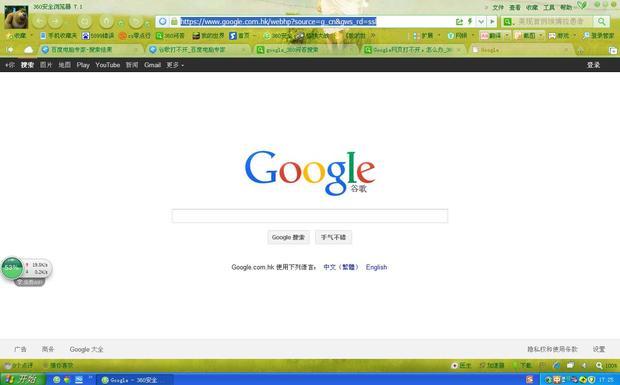Click the 53% memory accelerator ball
Viewport: 620px width, 385px height.
12,268
